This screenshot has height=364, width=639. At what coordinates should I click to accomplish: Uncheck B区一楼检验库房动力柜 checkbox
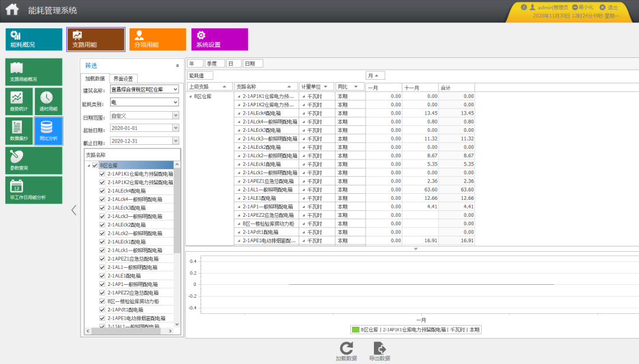pyautogui.click(x=102, y=301)
